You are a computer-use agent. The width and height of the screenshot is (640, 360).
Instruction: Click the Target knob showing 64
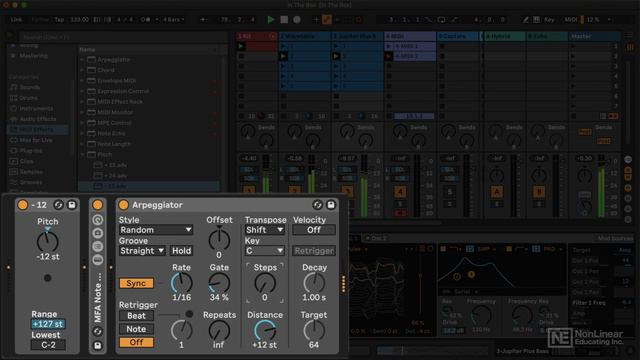(314, 330)
